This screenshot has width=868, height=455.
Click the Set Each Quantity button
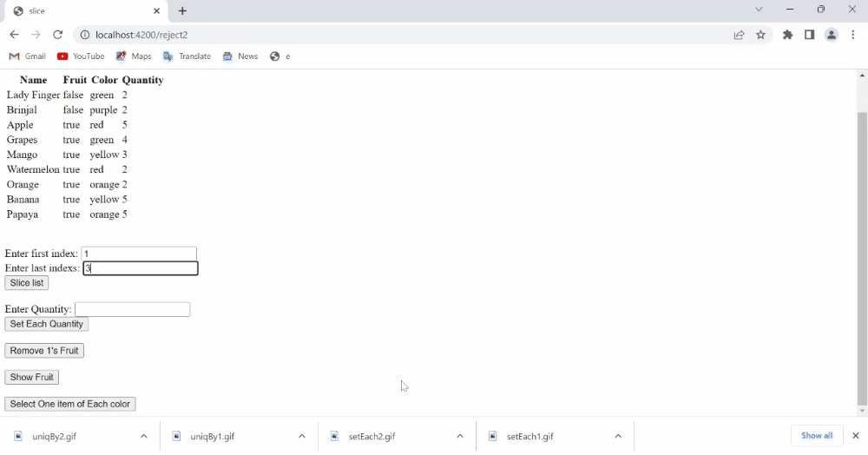tap(47, 324)
